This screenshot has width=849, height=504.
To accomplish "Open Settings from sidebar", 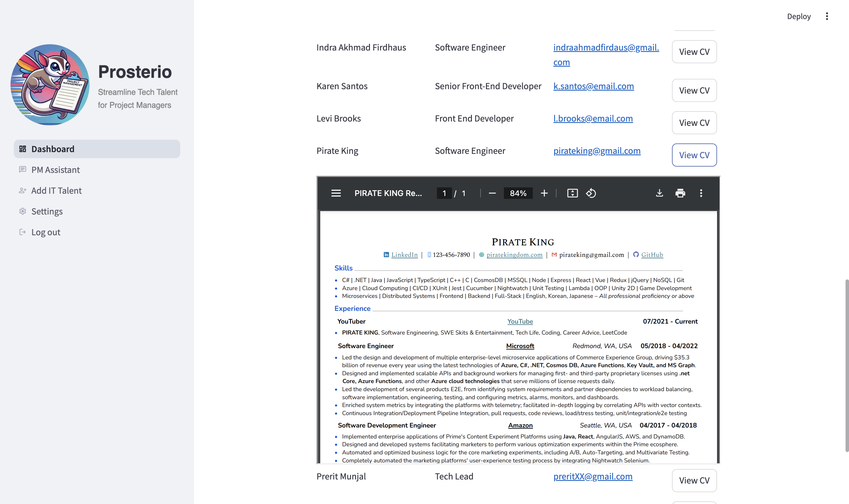I will (x=47, y=211).
